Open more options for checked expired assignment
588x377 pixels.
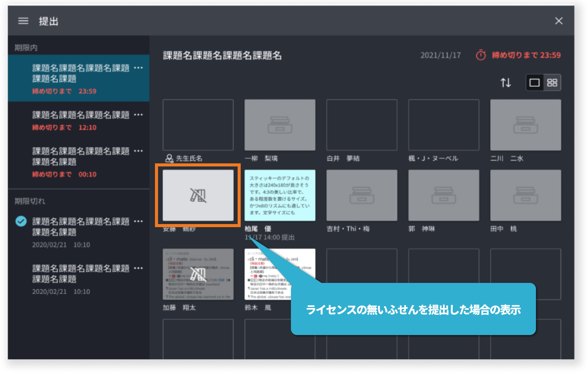click(x=138, y=221)
